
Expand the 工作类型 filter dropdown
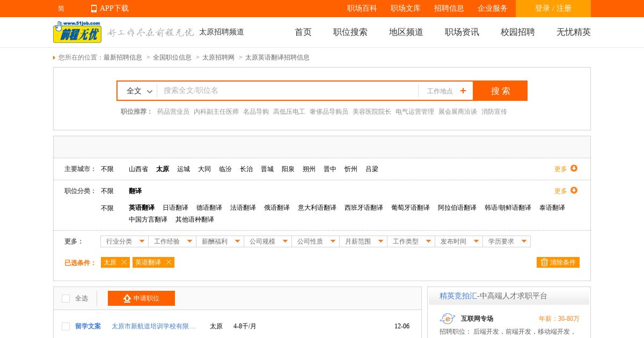(x=411, y=241)
